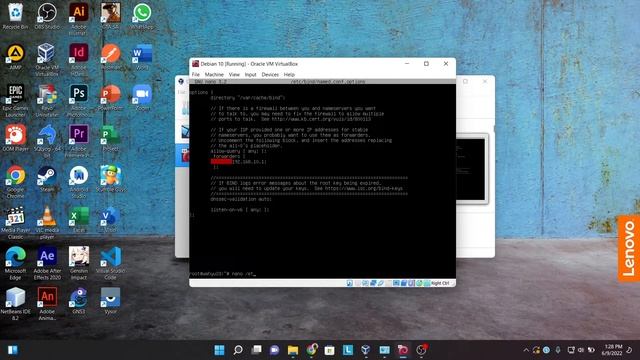Select the GNS3 desktop shortcut
This screenshot has width=640, height=360.
coord(79,301)
